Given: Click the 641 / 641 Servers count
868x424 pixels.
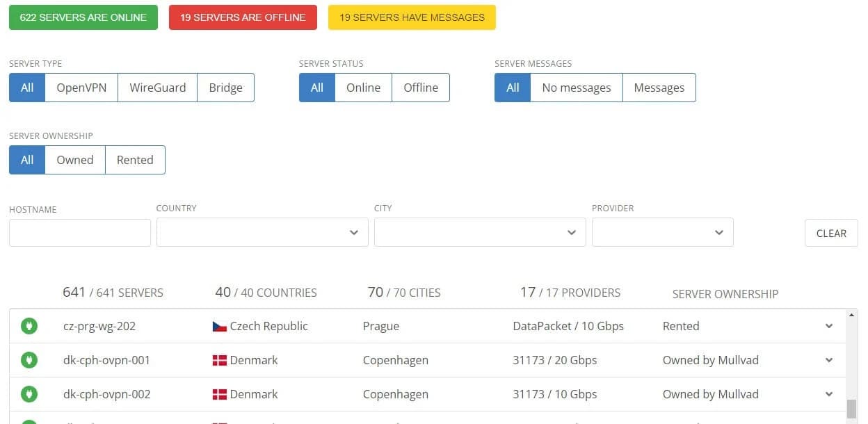Looking at the screenshot, I should (x=113, y=293).
